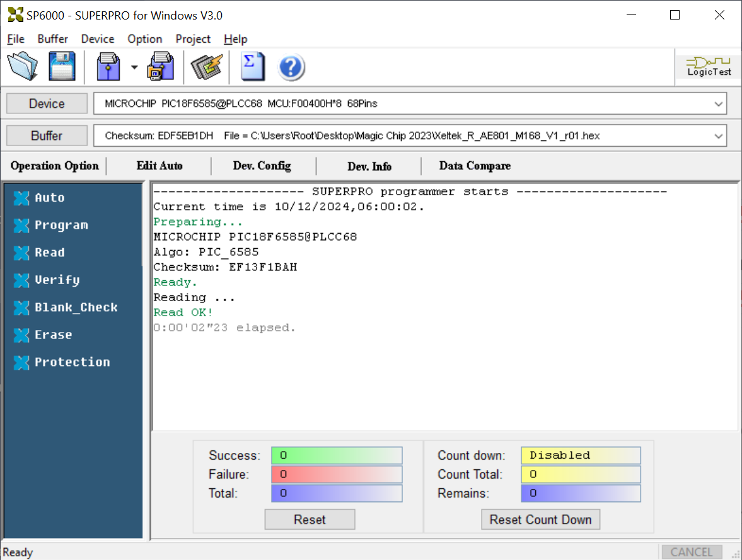Open the Help menu
The width and height of the screenshot is (742, 560).
[x=235, y=39]
